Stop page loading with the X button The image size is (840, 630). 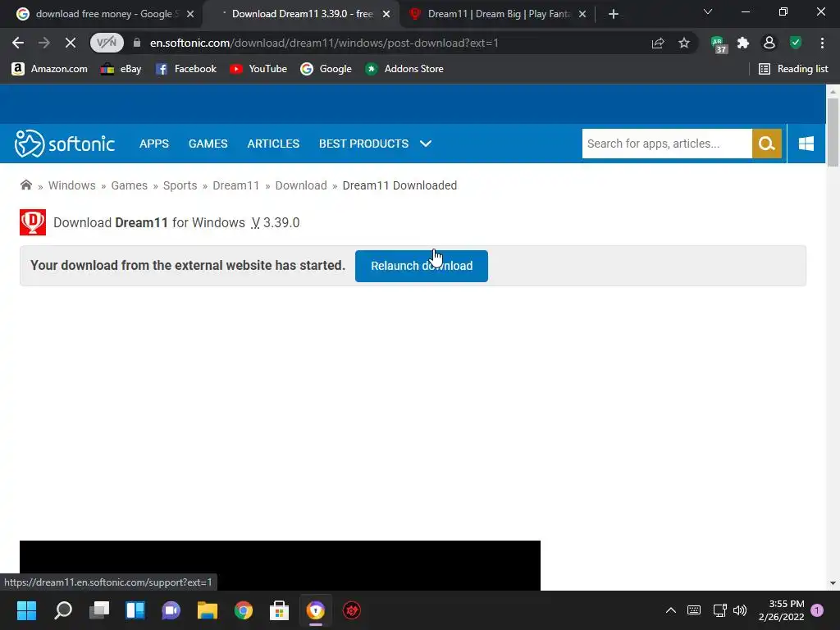click(x=71, y=43)
